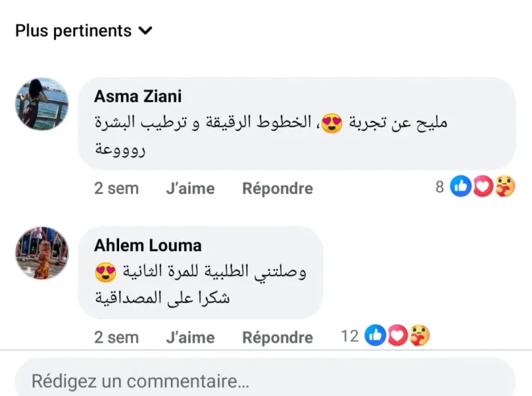Click the red heart reaction on Ahlem Louma's comment
Viewport: 532px width, 396px height.
[x=397, y=336]
